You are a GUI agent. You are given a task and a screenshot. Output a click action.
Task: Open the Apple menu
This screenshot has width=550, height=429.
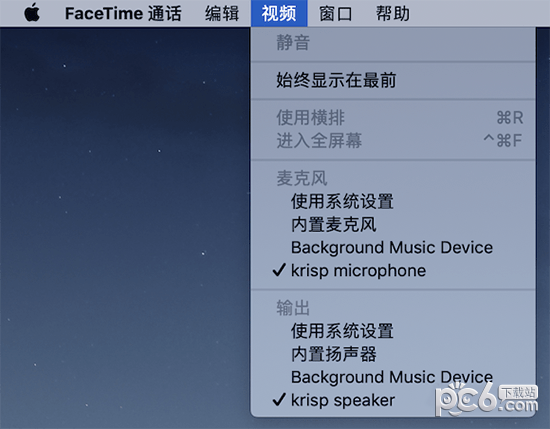[x=32, y=13]
